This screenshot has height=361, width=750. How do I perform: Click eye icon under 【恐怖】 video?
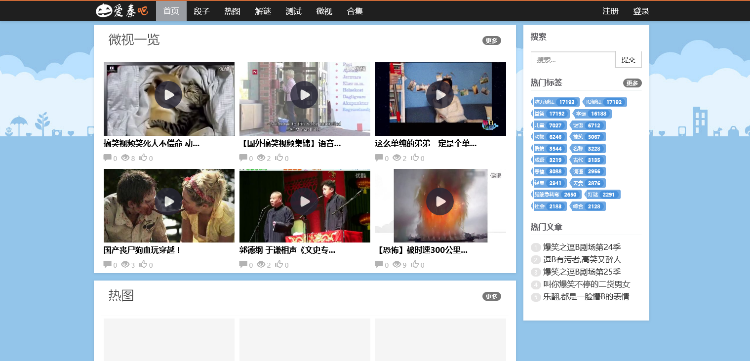(397, 264)
